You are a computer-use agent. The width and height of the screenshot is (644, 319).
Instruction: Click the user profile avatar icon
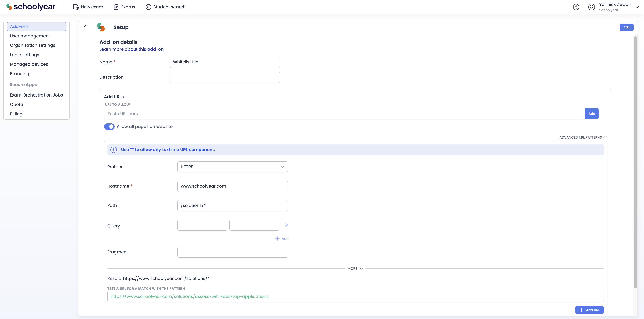(591, 7)
